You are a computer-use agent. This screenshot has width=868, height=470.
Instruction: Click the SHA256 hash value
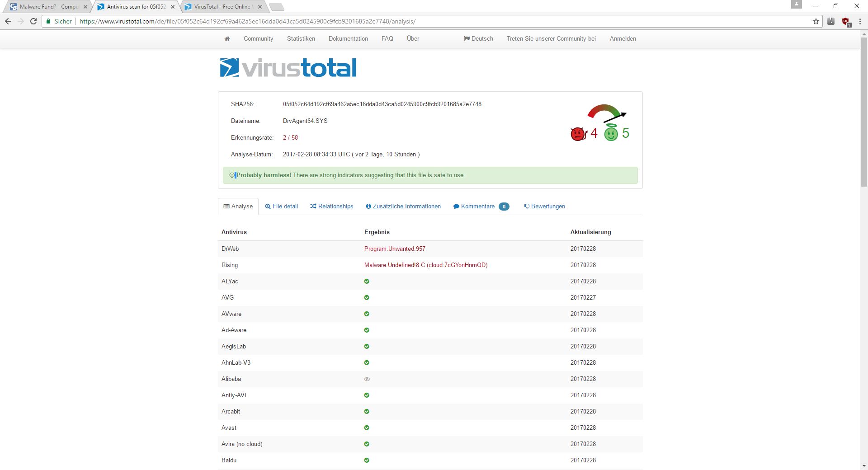click(x=382, y=104)
